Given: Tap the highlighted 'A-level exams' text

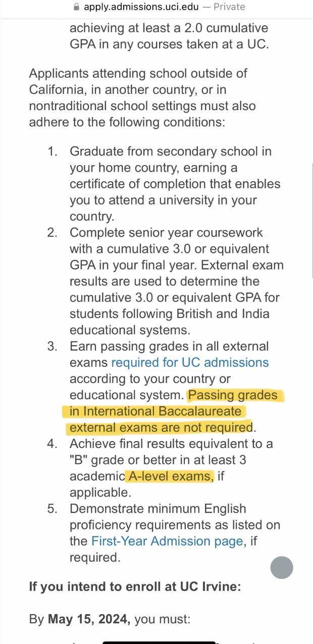Looking at the screenshot, I should pos(171,476).
